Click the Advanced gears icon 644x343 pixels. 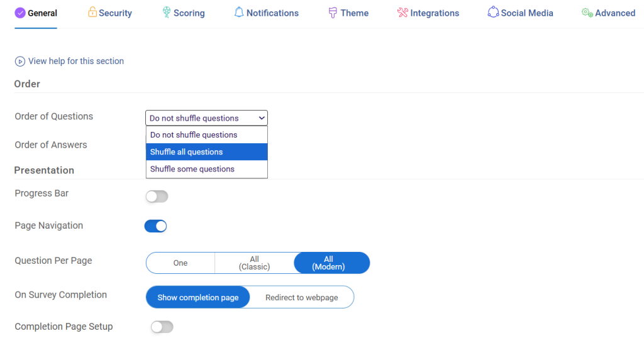pos(587,13)
